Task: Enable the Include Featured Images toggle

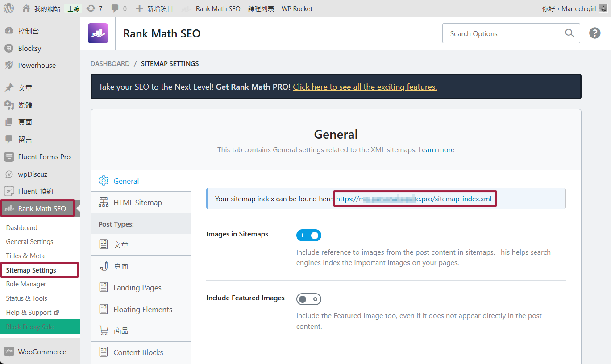Action: pos(308,299)
